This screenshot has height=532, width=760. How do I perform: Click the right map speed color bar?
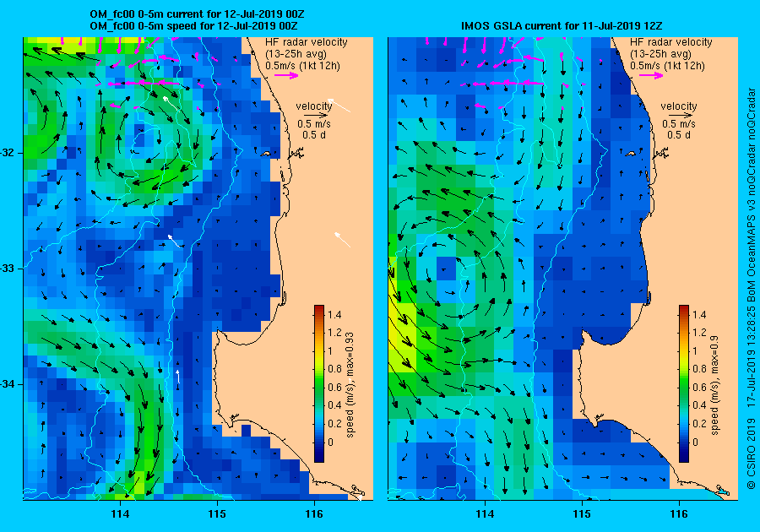(684, 383)
